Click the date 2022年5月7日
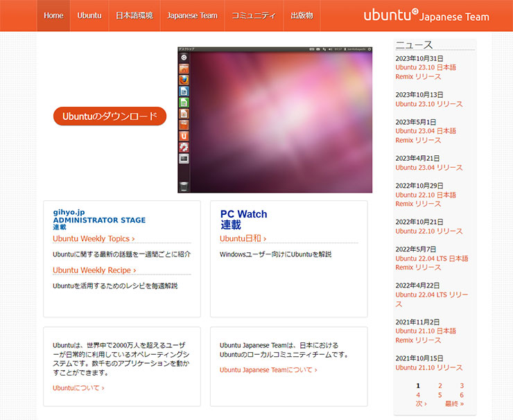The image size is (513, 420). (x=416, y=250)
